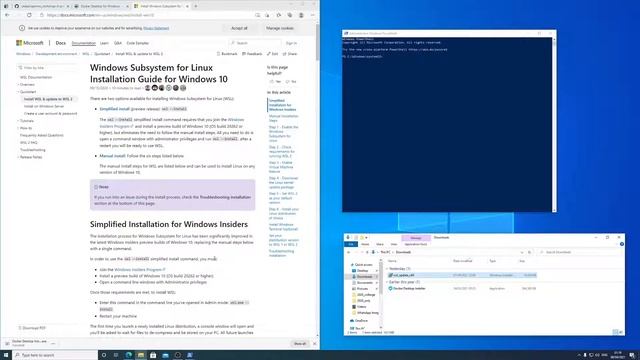The image size is (640, 360).
Task: Open Explorer Home ribbon tab
Action: (x=365, y=244)
